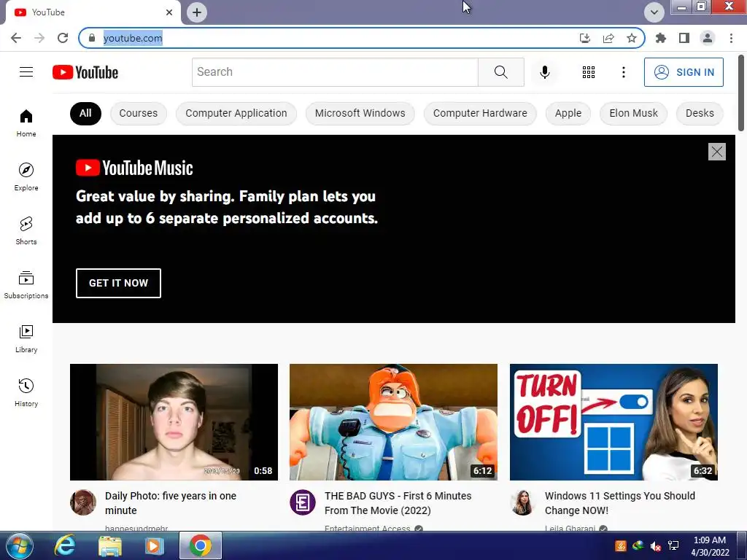Screen dimensions: 747x560
Task: Open the clock showing 1:09 AM
Action: click(710, 546)
